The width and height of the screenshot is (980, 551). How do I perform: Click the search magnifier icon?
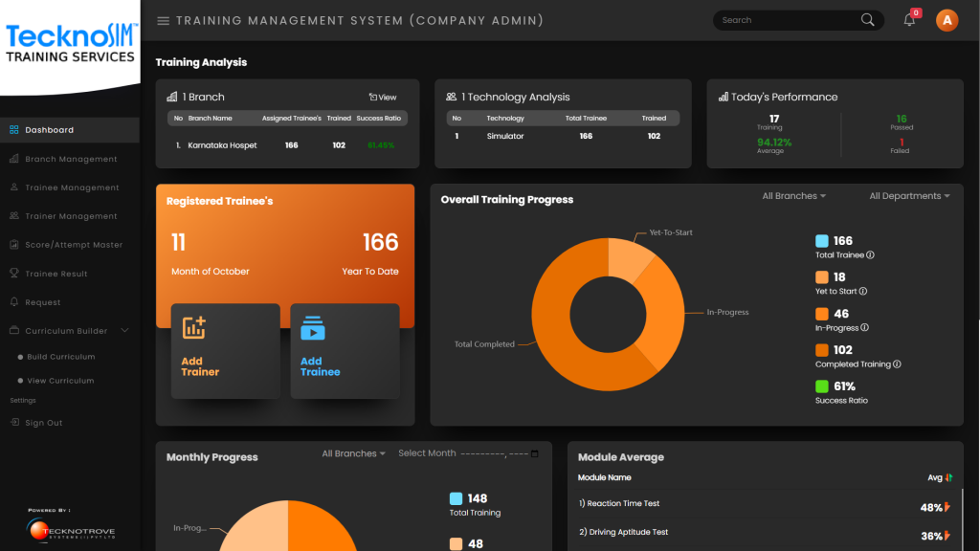pyautogui.click(x=867, y=20)
